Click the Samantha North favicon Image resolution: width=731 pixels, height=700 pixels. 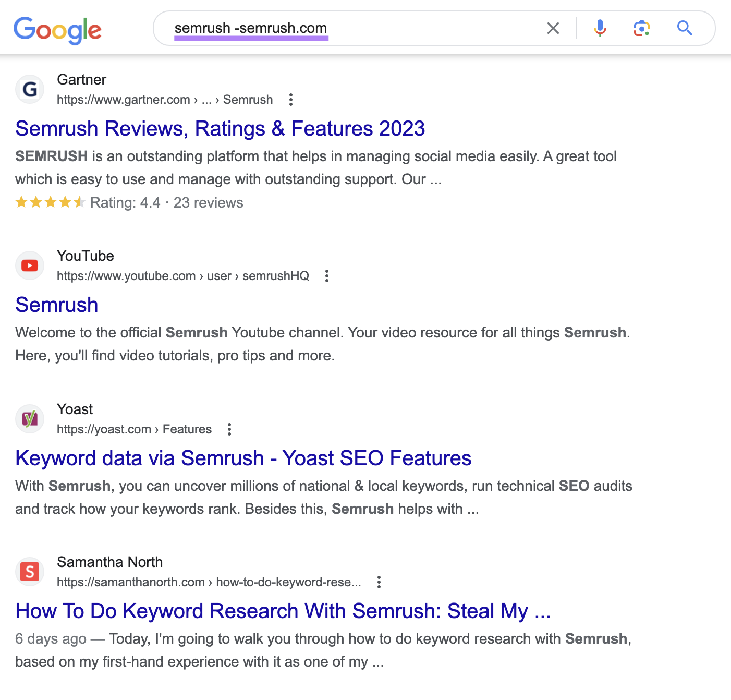tap(30, 572)
